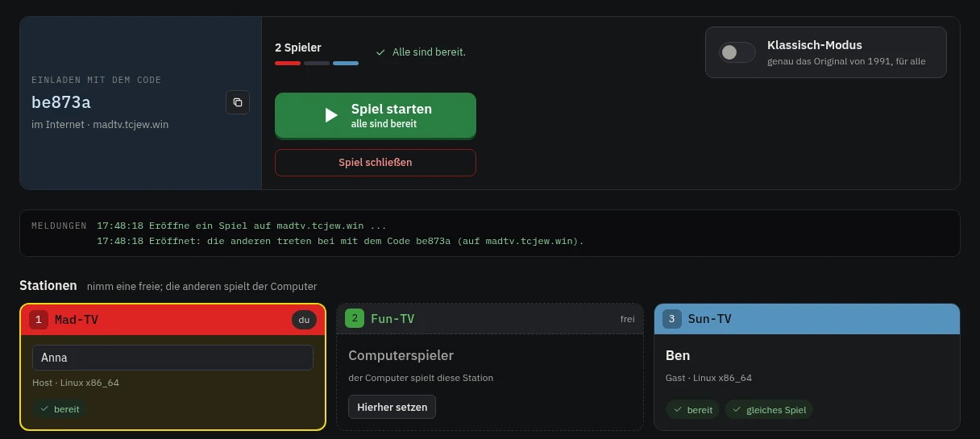Click the play icon on Spiel starten
The image size is (980, 439).
pos(331,115)
